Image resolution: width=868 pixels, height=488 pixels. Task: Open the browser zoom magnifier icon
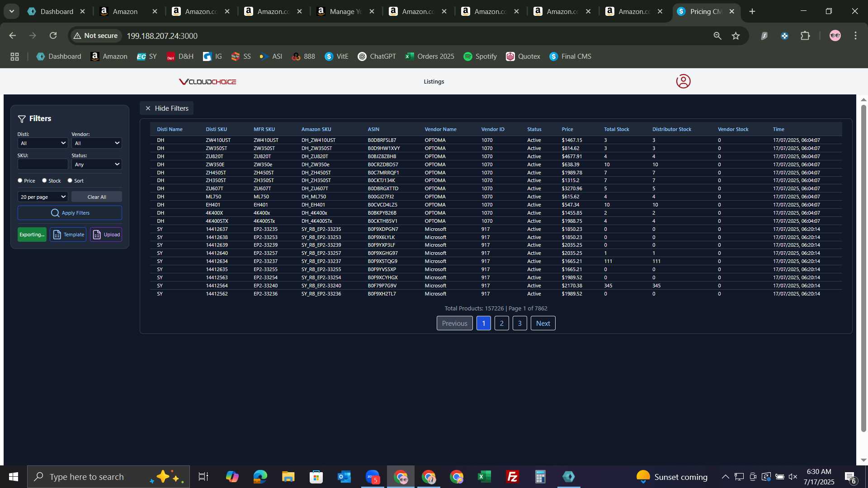tap(717, 36)
